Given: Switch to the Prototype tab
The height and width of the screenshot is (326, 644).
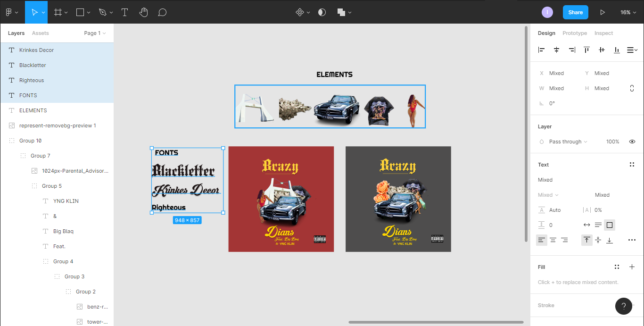Looking at the screenshot, I should [x=575, y=33].
